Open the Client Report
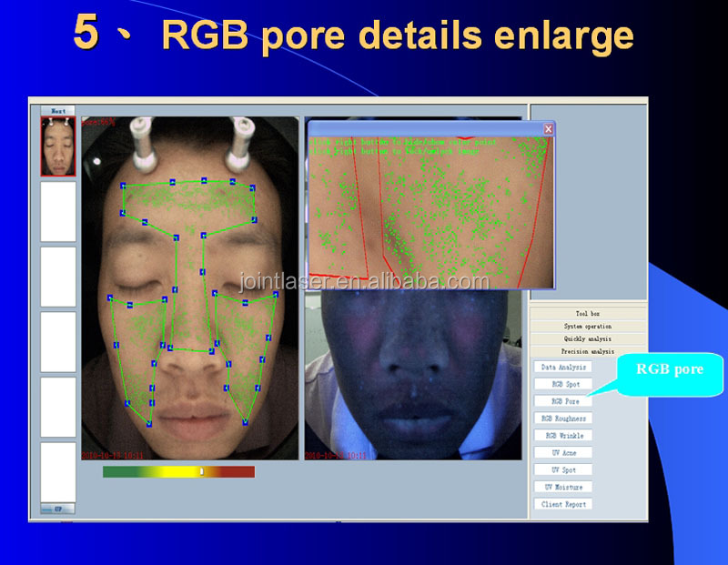 pyautogui.click(x=563, y=504)
